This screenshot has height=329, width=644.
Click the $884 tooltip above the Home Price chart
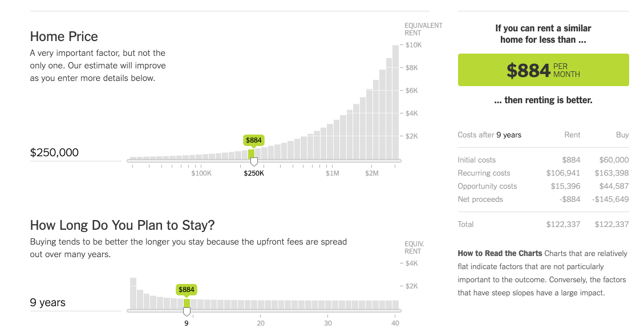(254, 140)
